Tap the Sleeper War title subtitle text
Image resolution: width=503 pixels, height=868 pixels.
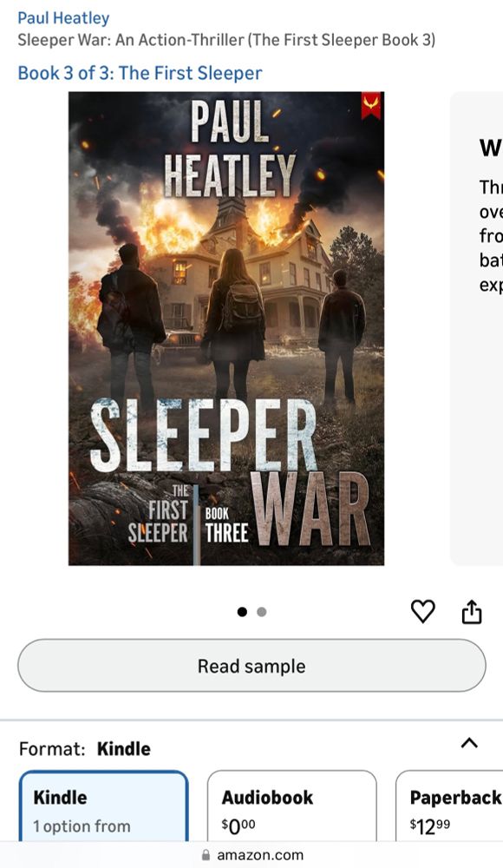coord(226,40)
